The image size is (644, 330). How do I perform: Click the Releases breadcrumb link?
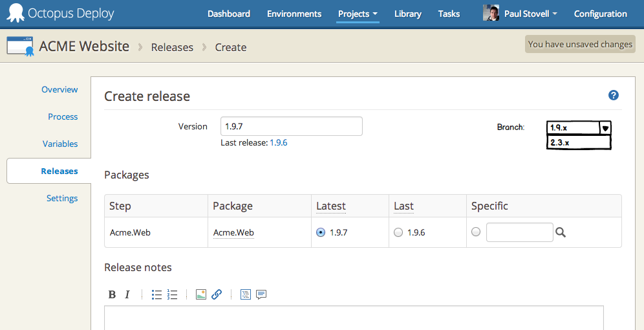tap(172, 47)
